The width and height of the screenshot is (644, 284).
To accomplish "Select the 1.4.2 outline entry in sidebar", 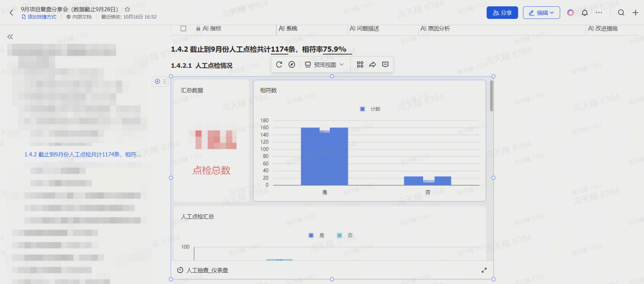I will [82, 154].
